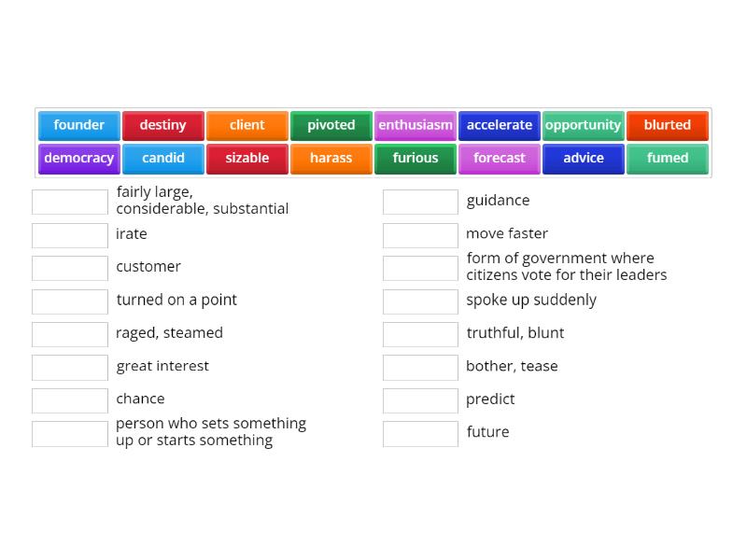Click the answer box beside "irate"
The height and width of the screenshot is (560, 747).
click(70, 235)
